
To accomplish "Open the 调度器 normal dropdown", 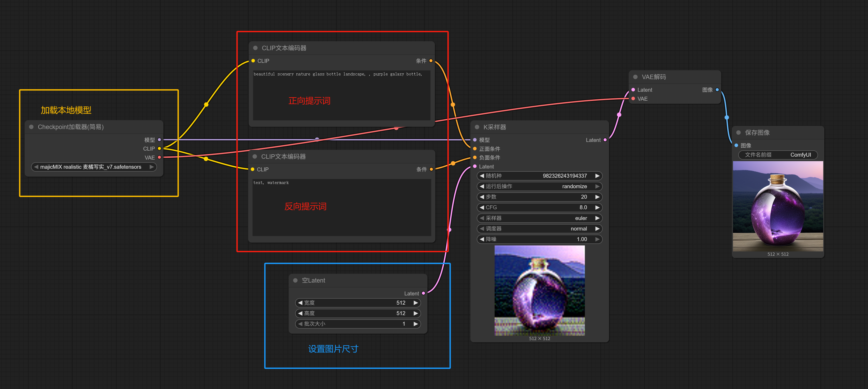I will tap(539, 229).
